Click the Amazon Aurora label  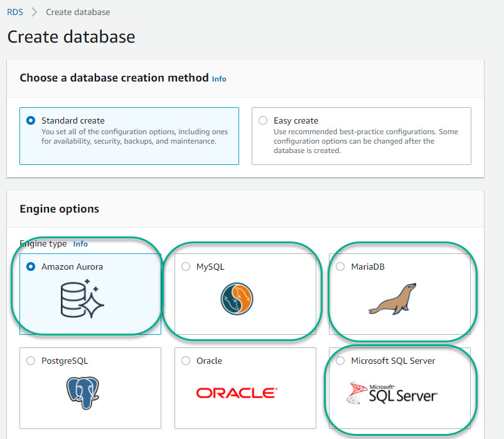[72, 267]
